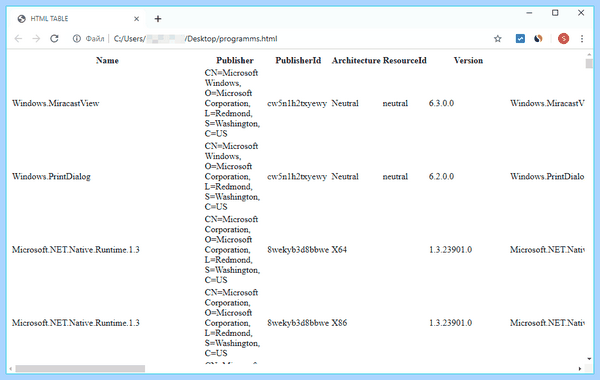Maximize the browser window
This screenshot has height=380, width=600.
click(555, 13)
